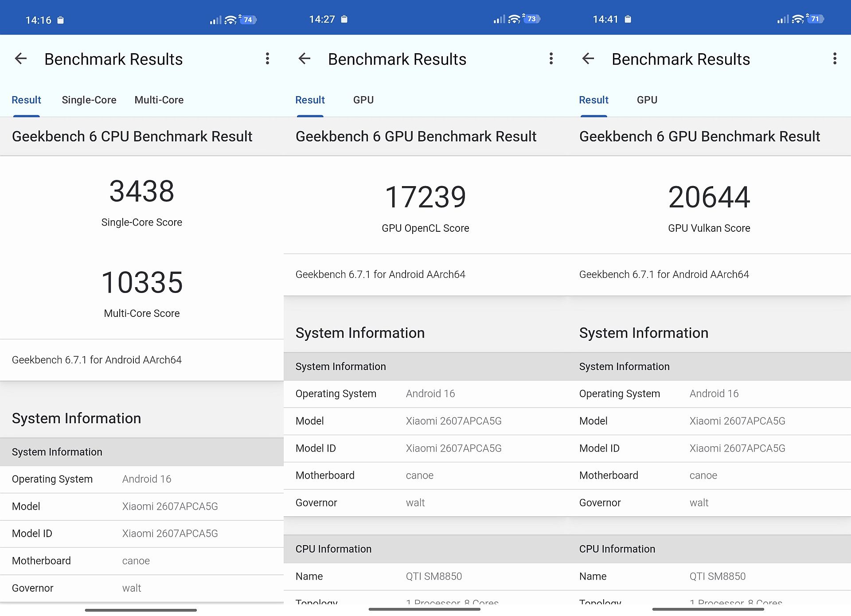Go back from the CPU Benchmark Results screen
The image size is (851, 616).
(21, 58)
